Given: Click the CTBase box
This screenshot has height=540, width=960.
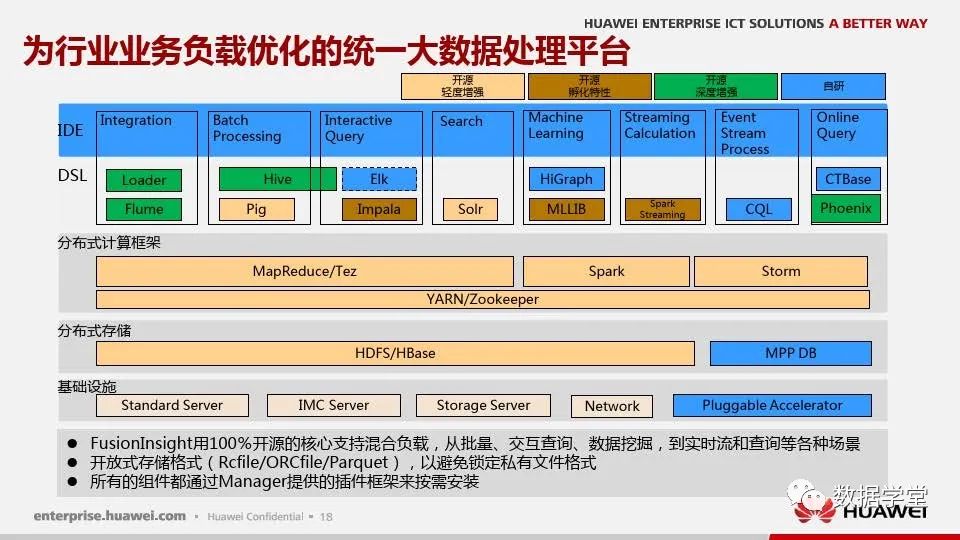Looking at the screenshot, I should tap(848, 179).
